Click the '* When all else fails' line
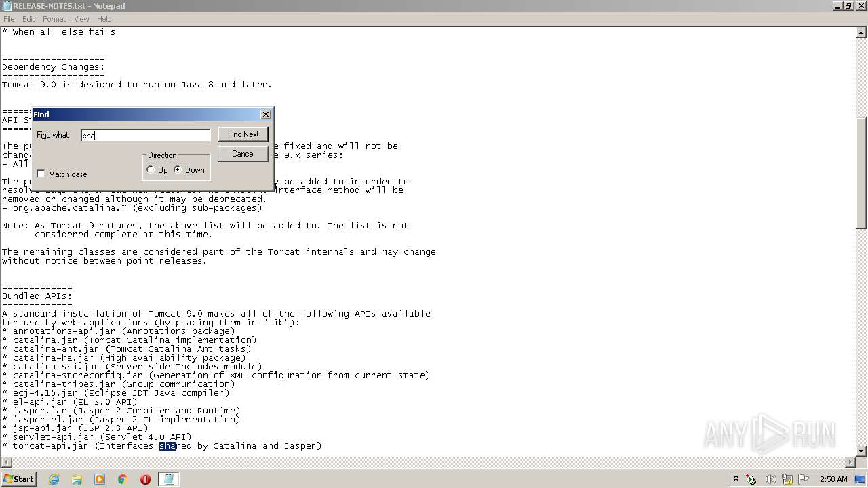The height and width of the screenshot is (488, 868). tap(58, 32)
